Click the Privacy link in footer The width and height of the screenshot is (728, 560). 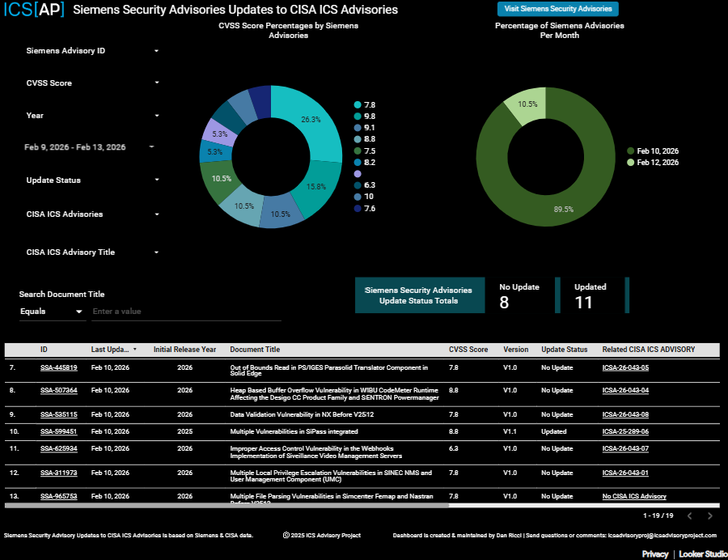pos(655,554)
